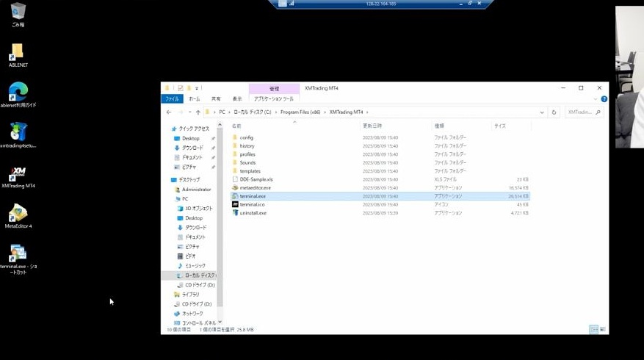Image resolution: width=644 pixels, height=360 pixels.
Task: Select ライブラリ in navigation pane
Action: [187, 295]
